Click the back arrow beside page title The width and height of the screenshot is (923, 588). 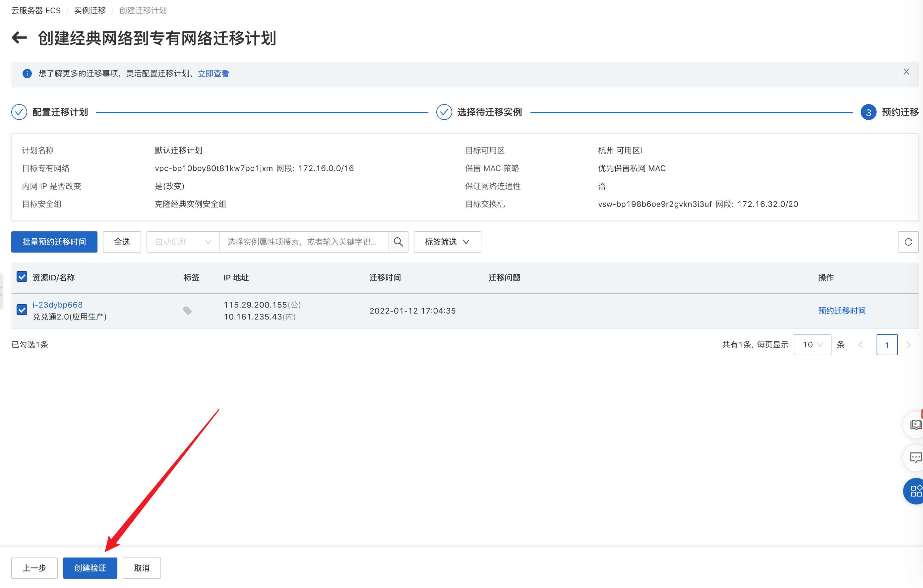[19, 38]
